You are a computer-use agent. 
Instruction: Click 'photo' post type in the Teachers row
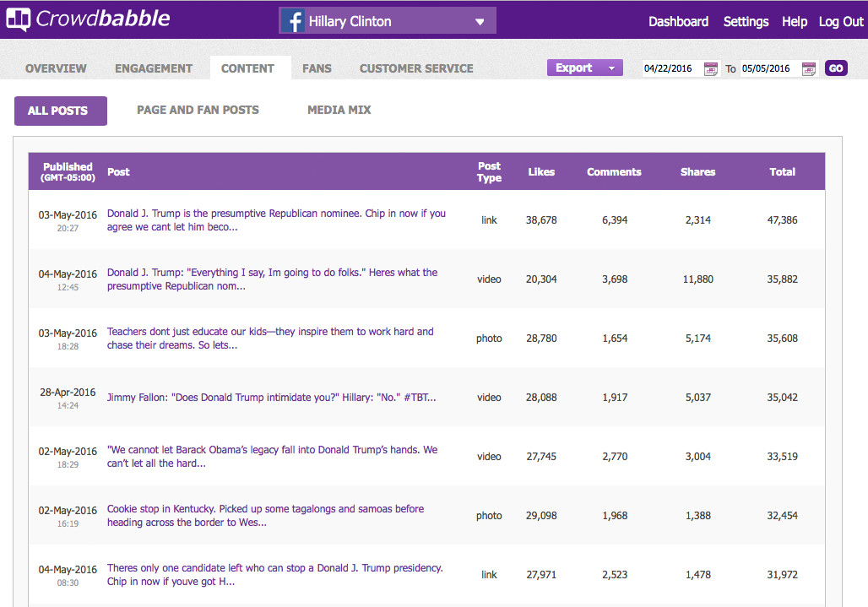pos(489,338)
